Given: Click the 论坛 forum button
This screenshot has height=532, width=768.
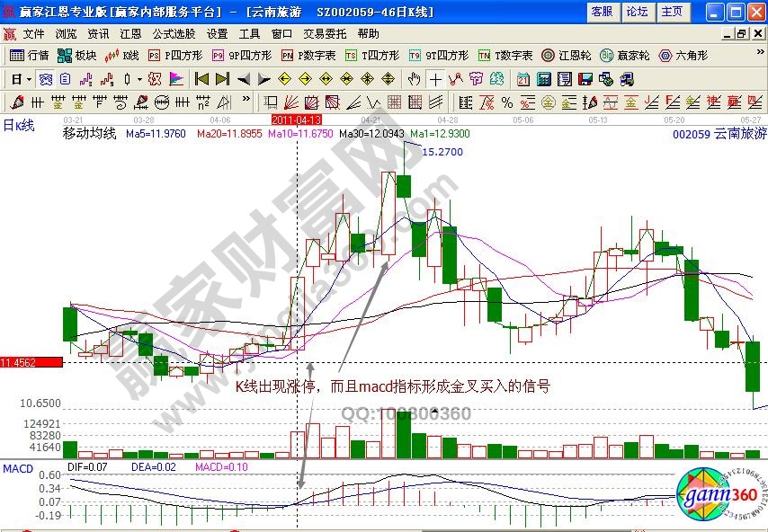Looking at the screenshot, I should (x=636, y=12).
